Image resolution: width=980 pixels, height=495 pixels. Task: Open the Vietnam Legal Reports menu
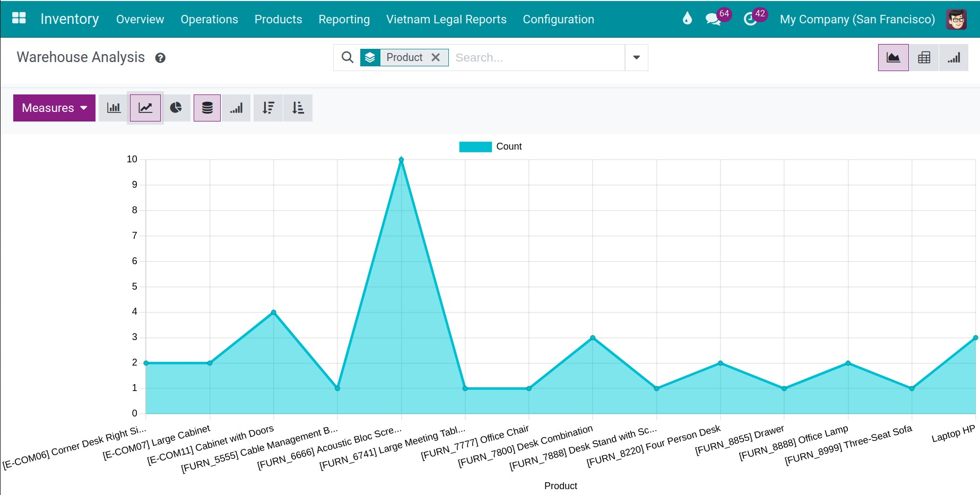[446, 19]
